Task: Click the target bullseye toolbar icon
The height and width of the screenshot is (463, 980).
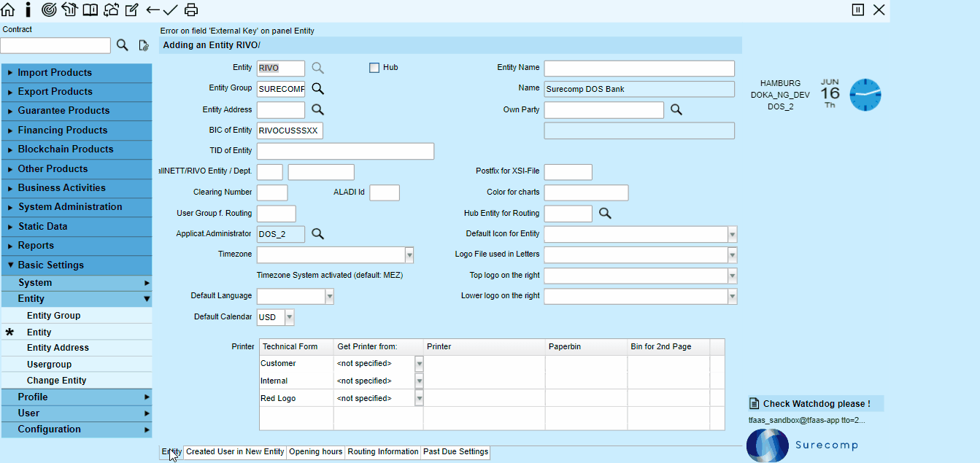Action: [49, 9]
